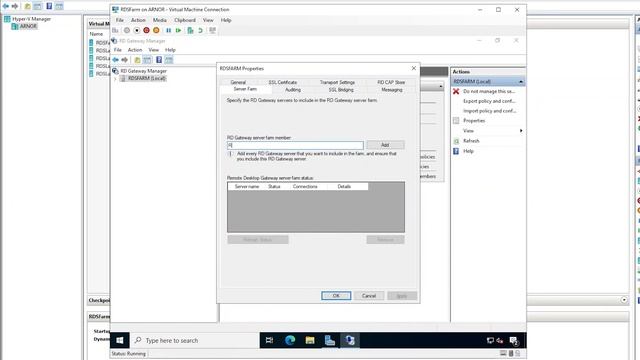Click Refresh in the Actions pane
640x360 pixels.
coord(471,141)
